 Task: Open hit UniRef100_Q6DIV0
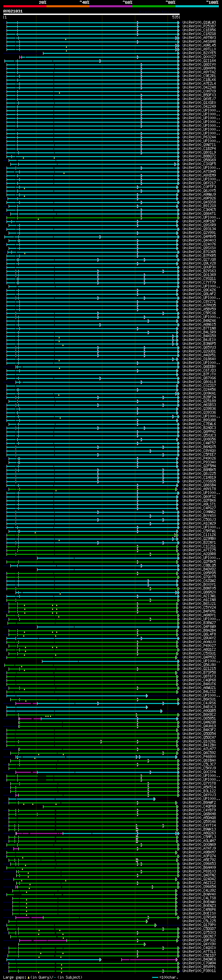tap(199, 64)
